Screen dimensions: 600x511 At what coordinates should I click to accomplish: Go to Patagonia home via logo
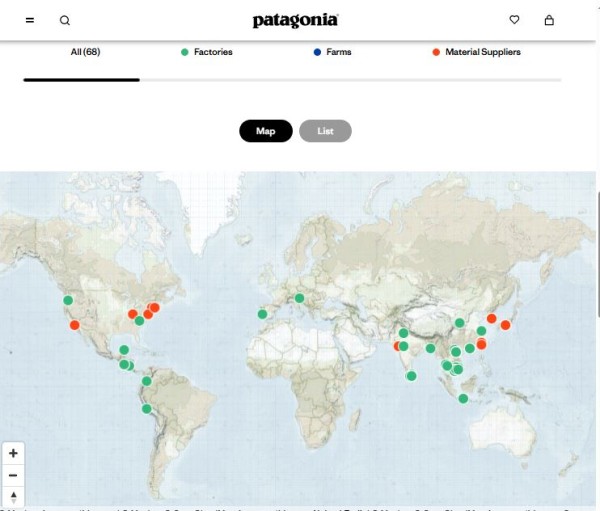(x=295, y=21)
